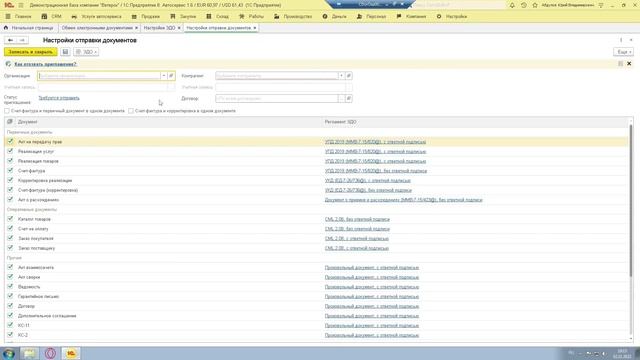Open the Windows Start button
Image resolution: width=640 pixels, height=360 pixels.
(9, 353)
